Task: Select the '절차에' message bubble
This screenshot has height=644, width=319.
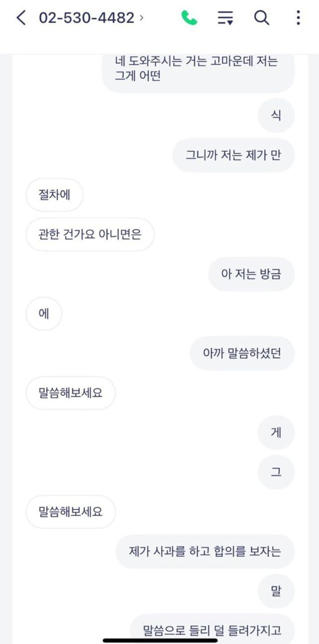Action: pyautogui.click(x=54, y=195)
